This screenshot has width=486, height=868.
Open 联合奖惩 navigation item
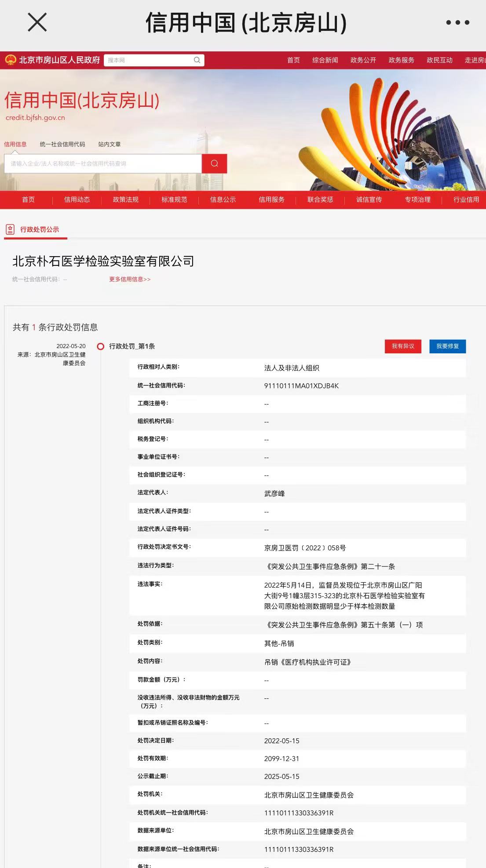(320, 200)
